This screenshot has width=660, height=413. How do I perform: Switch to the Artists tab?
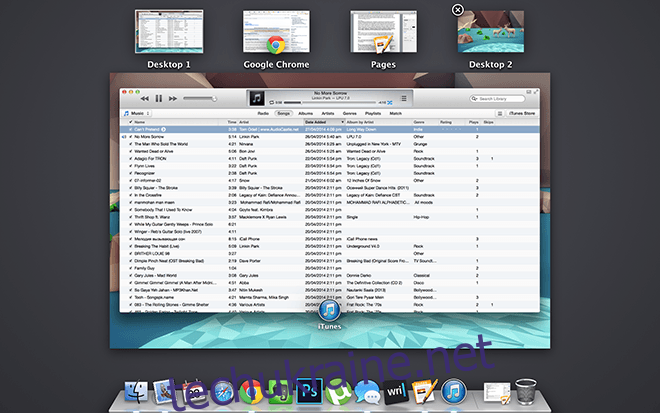[x=328, y=113]
